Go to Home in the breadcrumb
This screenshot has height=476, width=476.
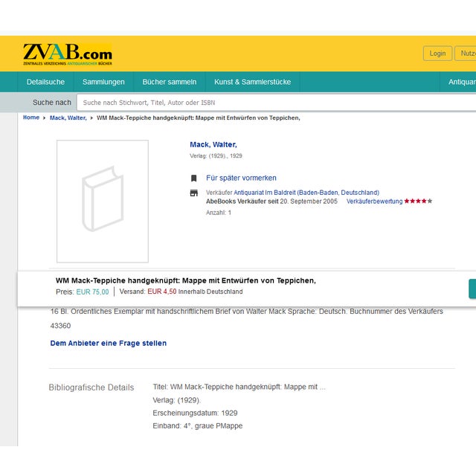31,118
